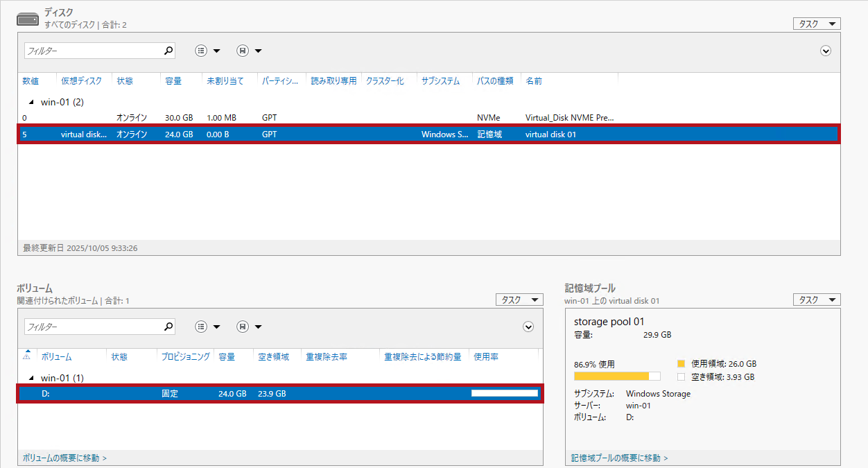
Task: Open the volumes list view options icon
Action: 201,327
